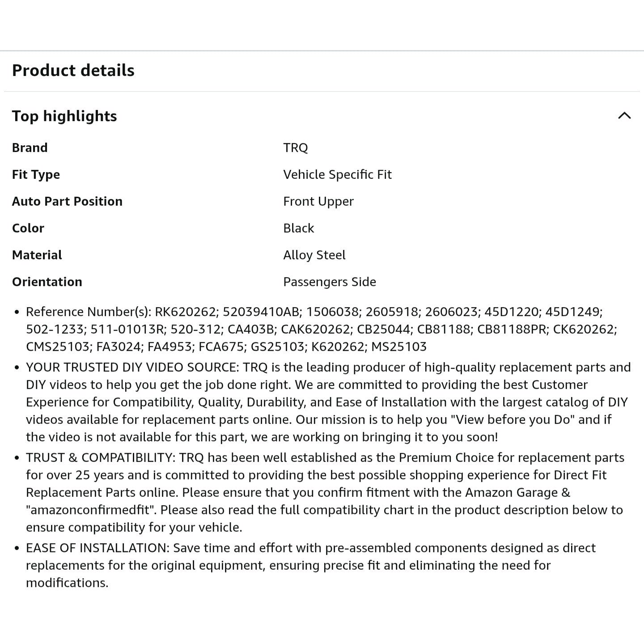This screenshot has width=644, height=644.
Task: Select the TRQ brand value
Action: pyautogui.click(x=296, y=148)
